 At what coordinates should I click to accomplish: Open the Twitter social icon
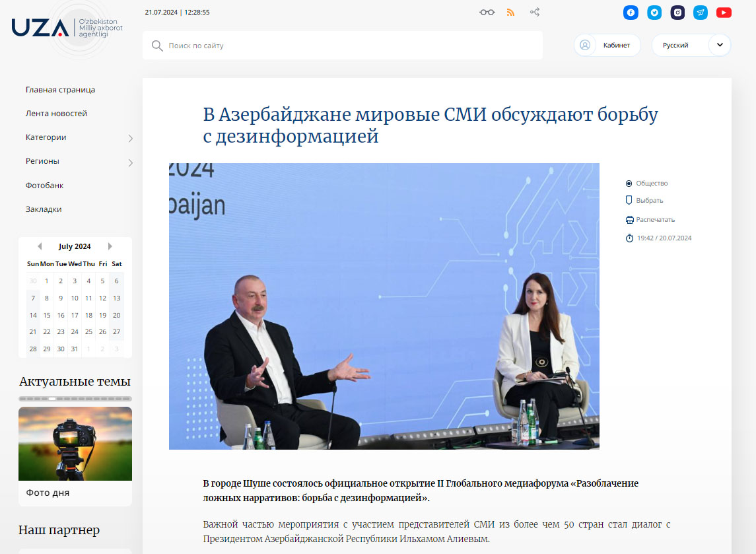(x=654, y=13)
